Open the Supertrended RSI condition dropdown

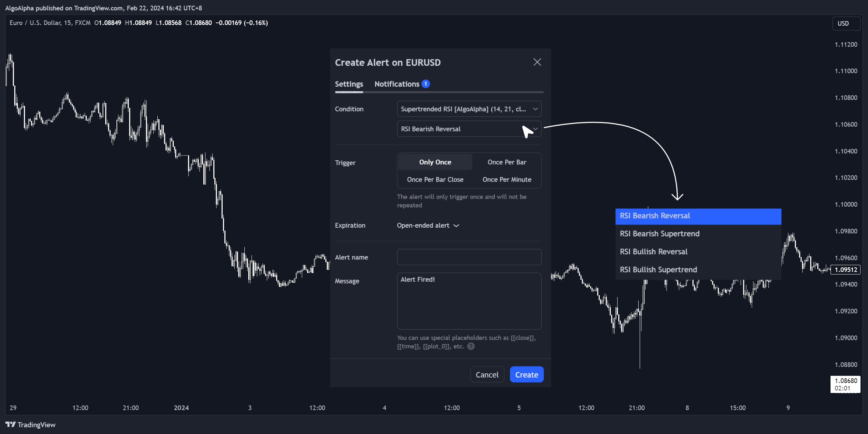[x=469, y=109]
